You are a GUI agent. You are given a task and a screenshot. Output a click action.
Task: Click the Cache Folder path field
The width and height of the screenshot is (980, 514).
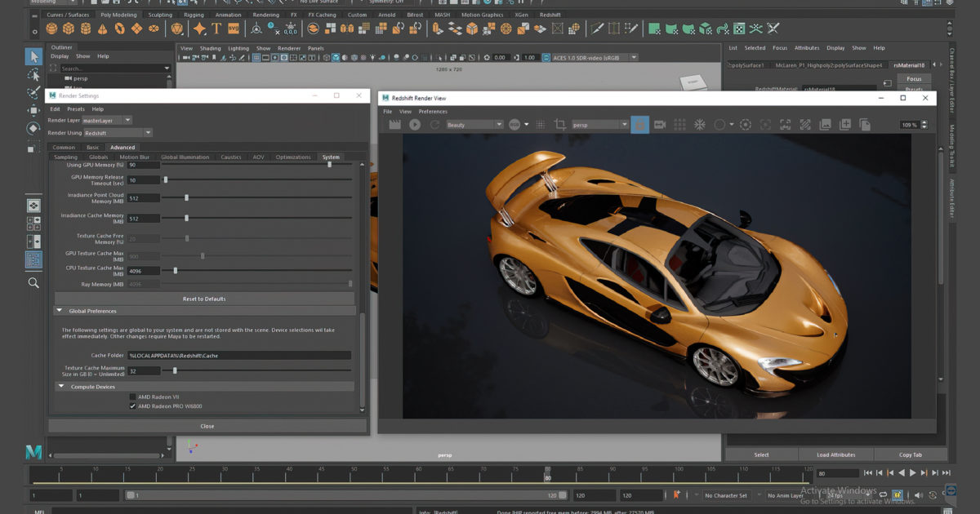[238, 356]
